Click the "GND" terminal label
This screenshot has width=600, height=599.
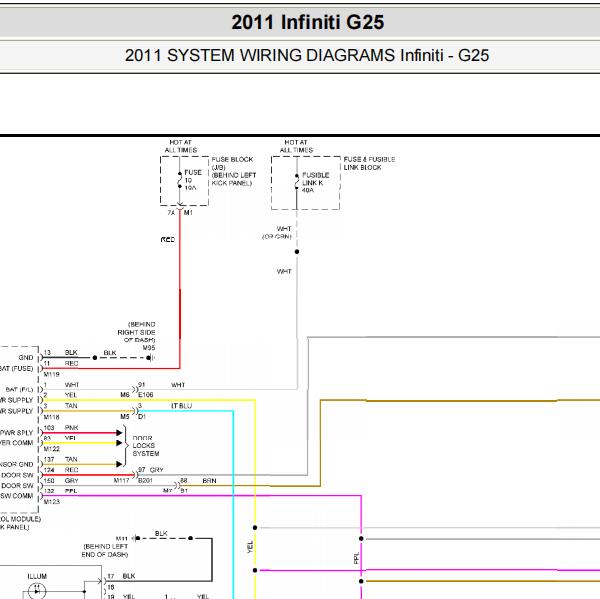(26, 357)
